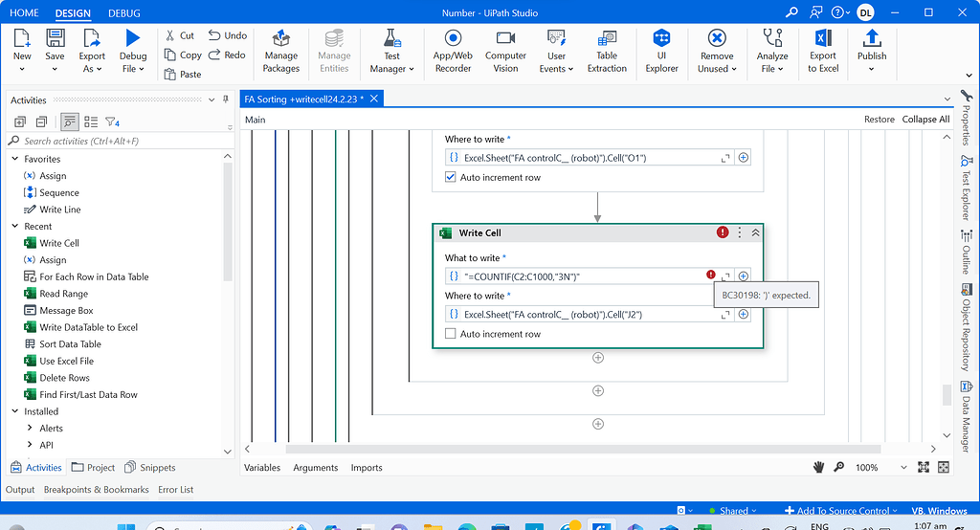Collapse the Installed group
Image resolution: width=980 pixels, height=530 pixels.
coord(15,411)
